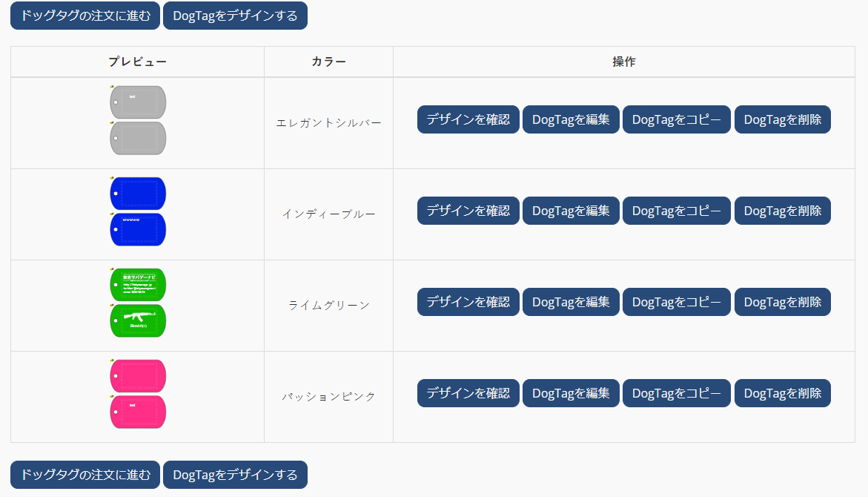Edit the インディーブルー DogTag

point(571,211)
